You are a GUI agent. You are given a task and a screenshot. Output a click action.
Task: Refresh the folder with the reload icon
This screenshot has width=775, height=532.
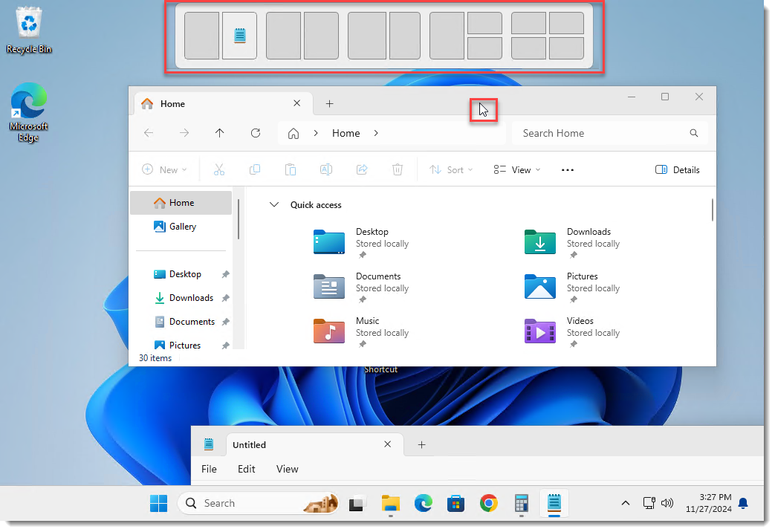click(x=256, y=133)
